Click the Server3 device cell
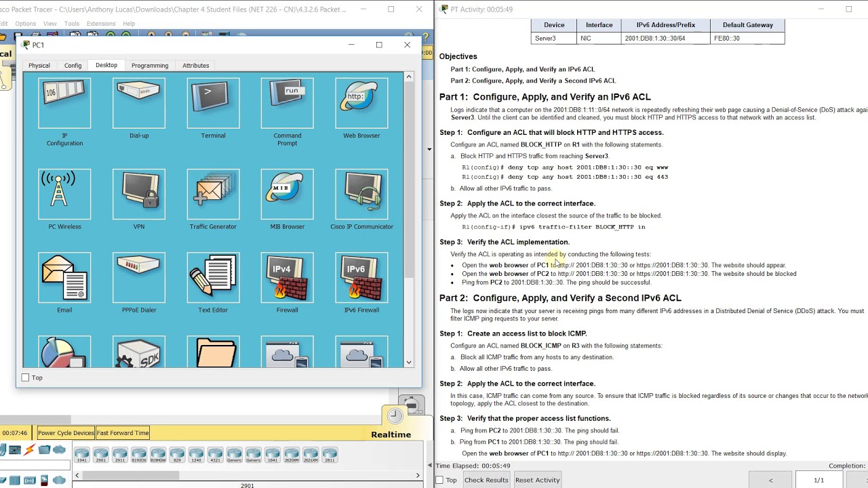The image size is (868, 488). tap(554, 38)
